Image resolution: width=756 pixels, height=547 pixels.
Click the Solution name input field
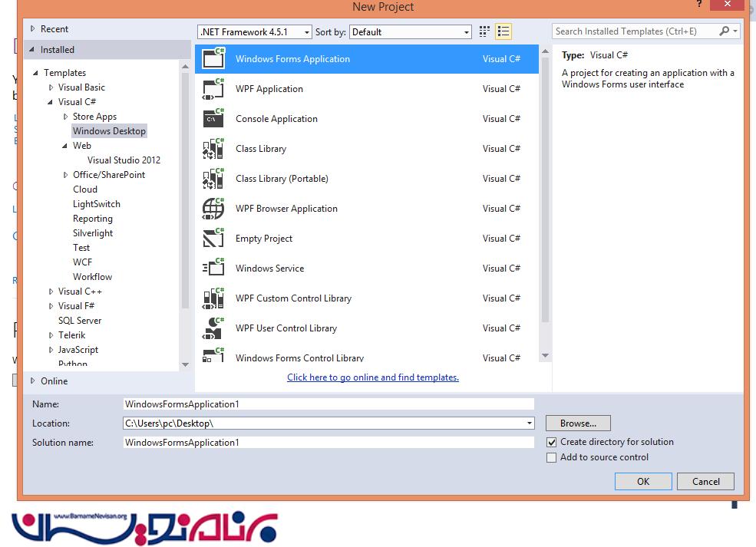click(328, 443)
